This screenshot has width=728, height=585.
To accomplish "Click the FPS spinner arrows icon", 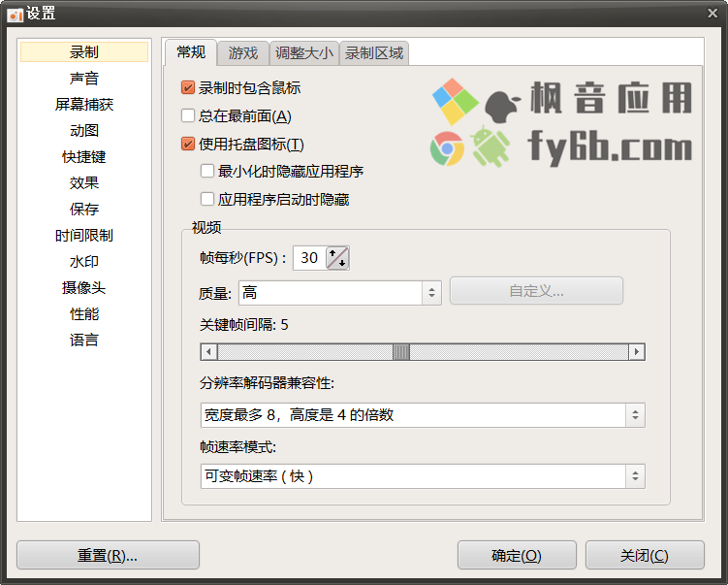I will (337, 258).
